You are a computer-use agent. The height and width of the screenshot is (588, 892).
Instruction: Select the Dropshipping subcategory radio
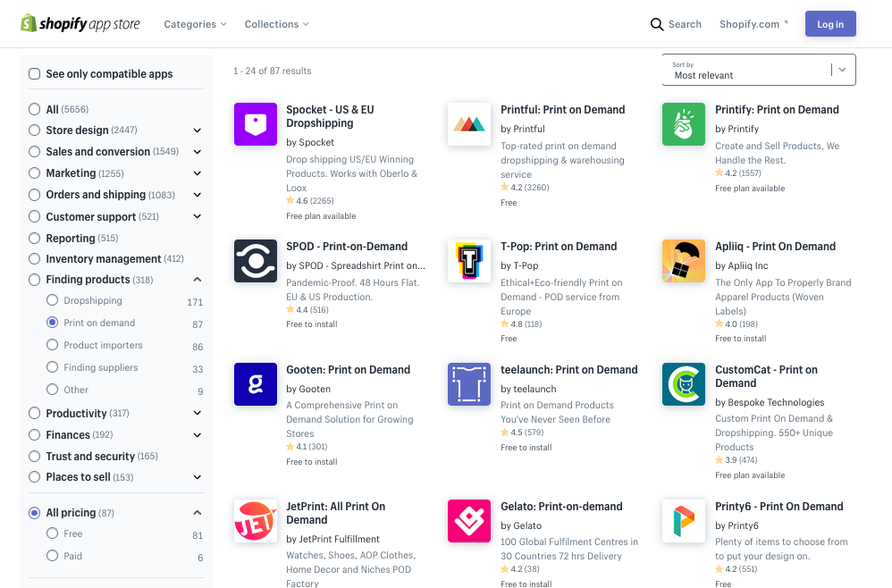click(53, 300)
